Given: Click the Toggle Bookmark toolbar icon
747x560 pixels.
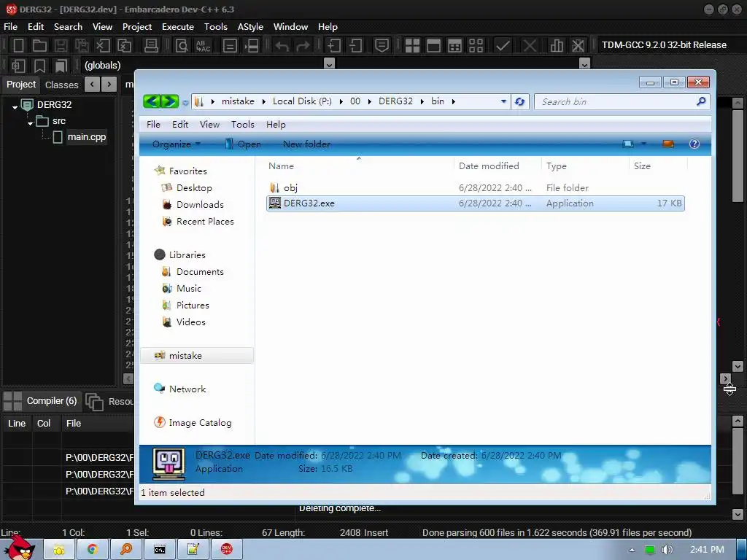Looking at the screenshot, I should (40, 66).
